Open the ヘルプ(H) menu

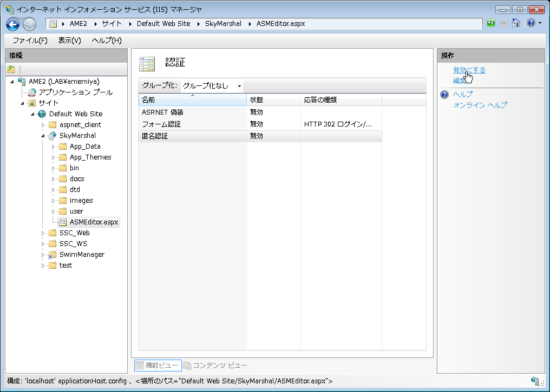pyautogui.click(x=107, y=41)
